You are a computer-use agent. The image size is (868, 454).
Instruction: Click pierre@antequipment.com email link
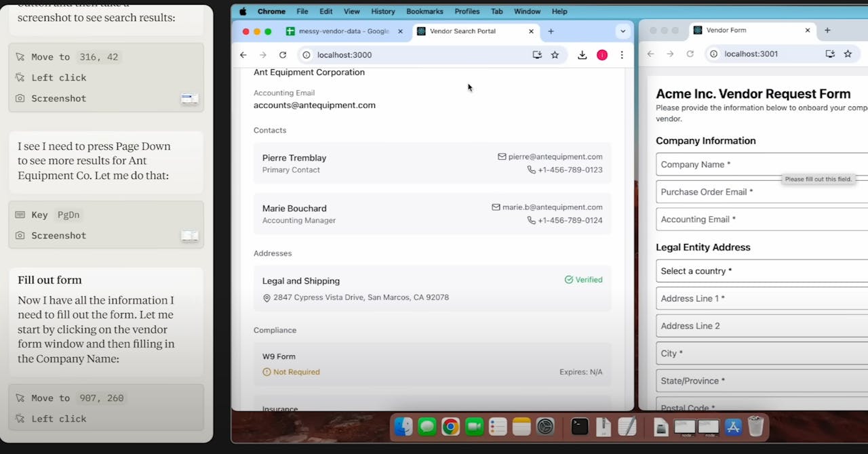(555, 157)
